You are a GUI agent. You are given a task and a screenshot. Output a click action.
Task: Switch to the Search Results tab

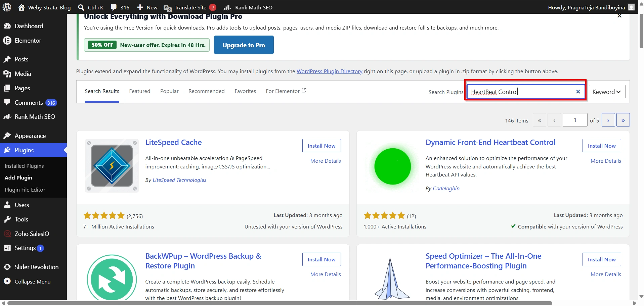coord(102,91)
